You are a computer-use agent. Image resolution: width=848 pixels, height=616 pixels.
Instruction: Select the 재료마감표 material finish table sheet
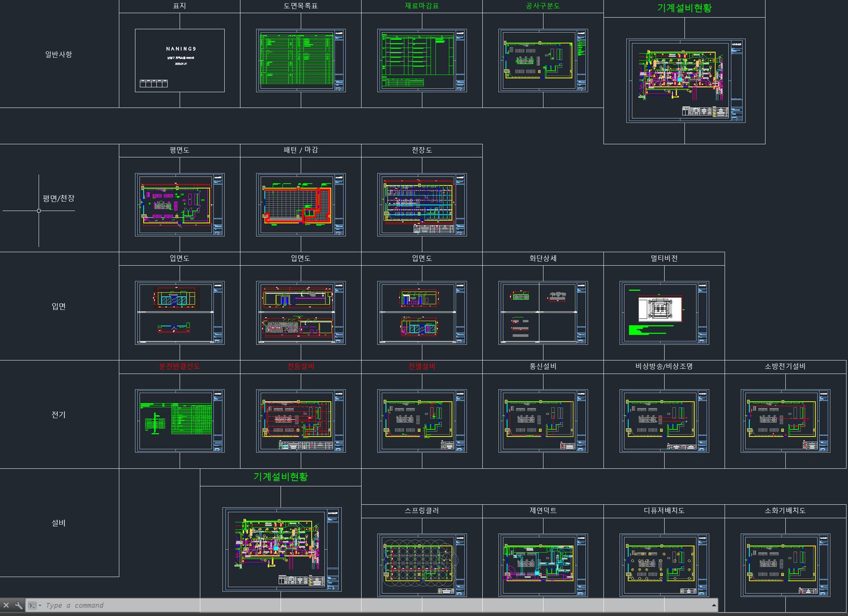(422, 60)
